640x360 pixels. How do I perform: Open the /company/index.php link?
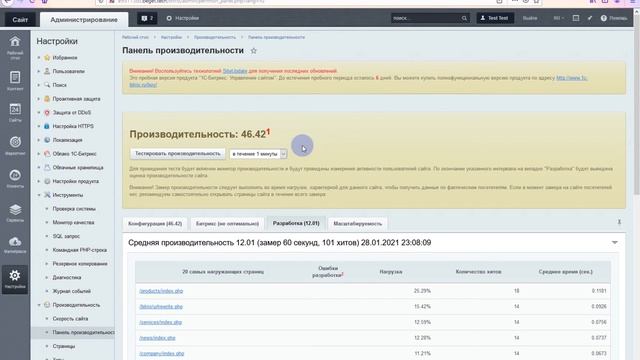click(x=161, y=353)
